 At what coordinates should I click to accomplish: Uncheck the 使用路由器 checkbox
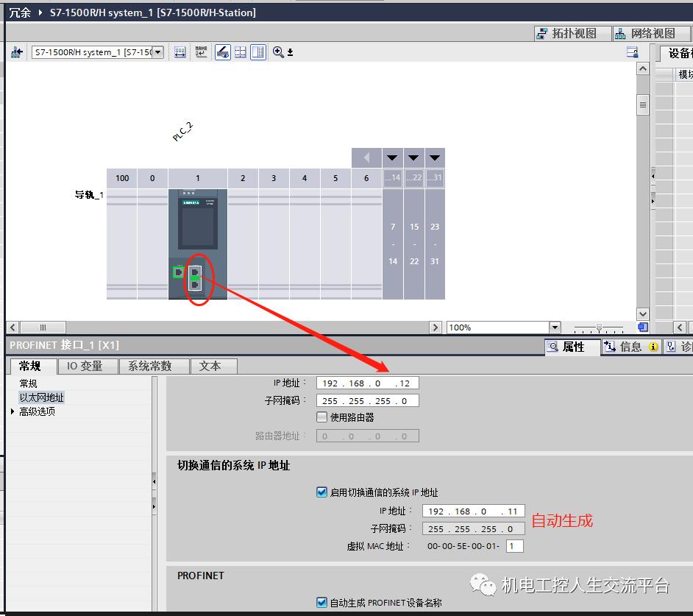pos(321,417)
